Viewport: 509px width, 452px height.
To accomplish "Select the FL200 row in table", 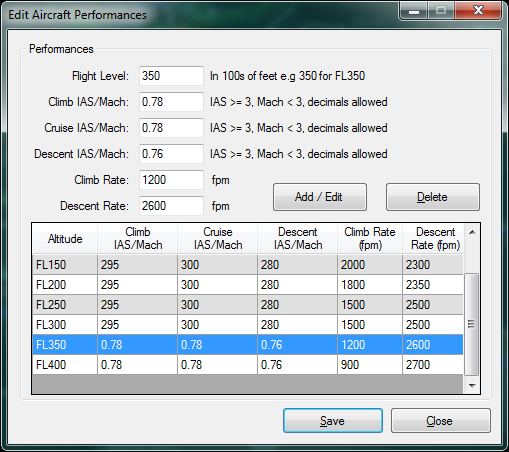I will (x=248, y=285).
